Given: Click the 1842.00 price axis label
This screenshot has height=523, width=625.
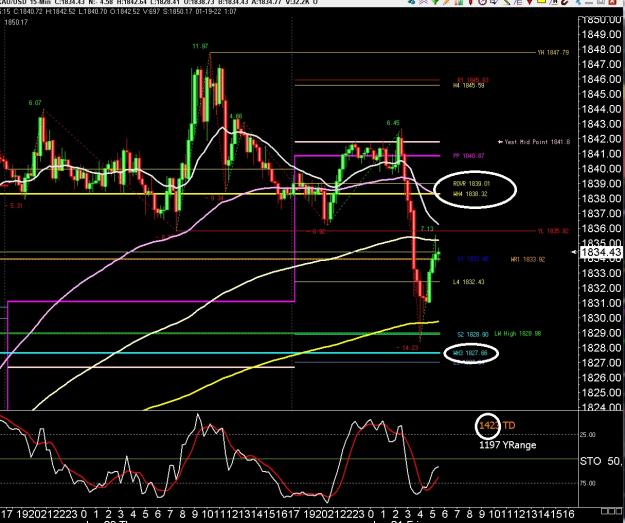Looking at the screenshot, I should coord(601,139).
